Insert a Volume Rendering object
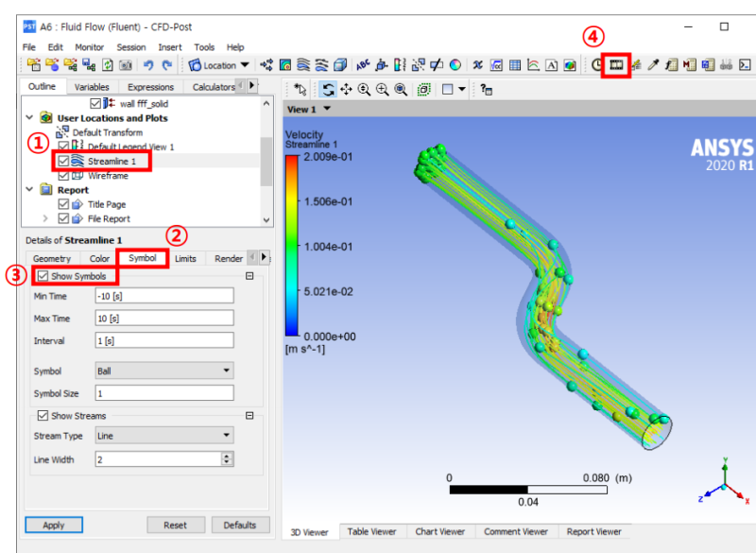 [x=340, y=64]
